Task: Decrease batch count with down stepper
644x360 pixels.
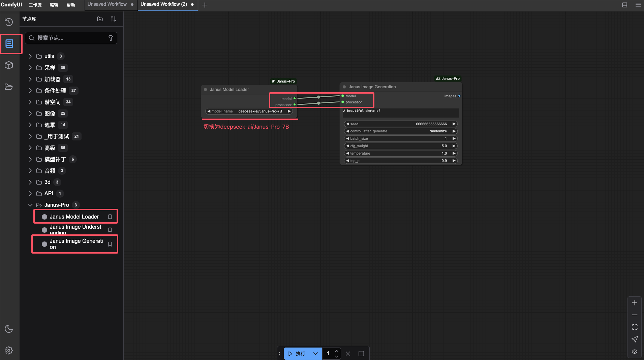Action: click(x=336, y=356)
